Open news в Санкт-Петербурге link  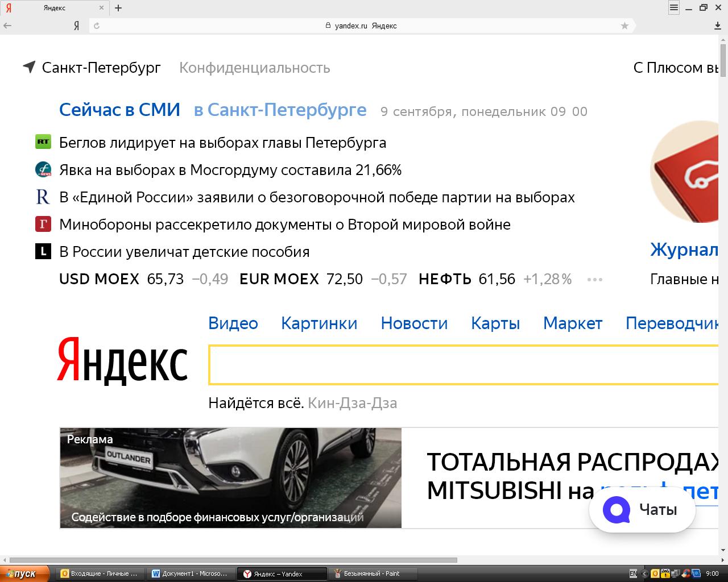(280, 109)
